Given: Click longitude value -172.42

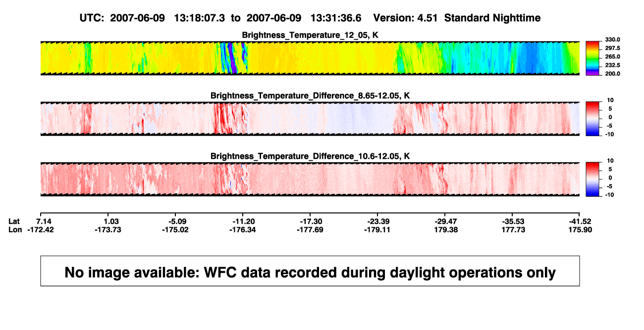Looking at the screenshot, I should click(42, 230).
